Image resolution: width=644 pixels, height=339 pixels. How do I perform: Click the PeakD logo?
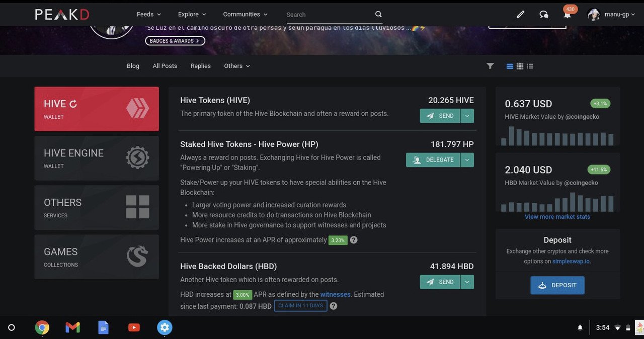(62, 14)
